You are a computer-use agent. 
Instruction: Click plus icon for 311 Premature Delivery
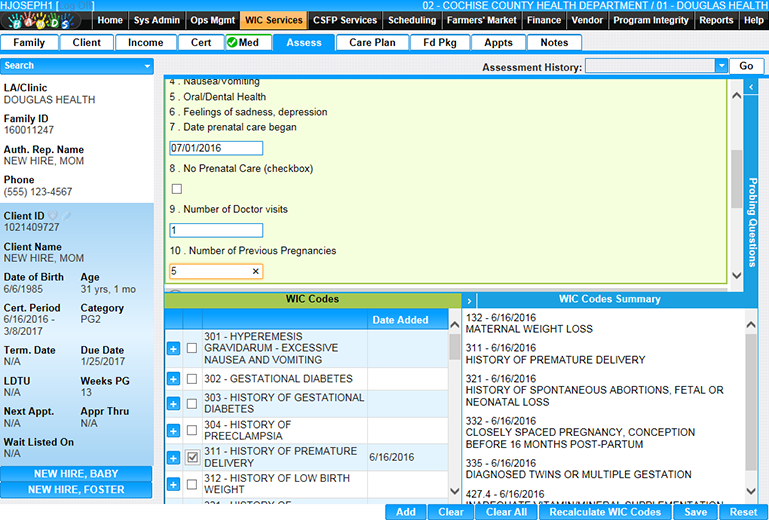tap(174, 457)
